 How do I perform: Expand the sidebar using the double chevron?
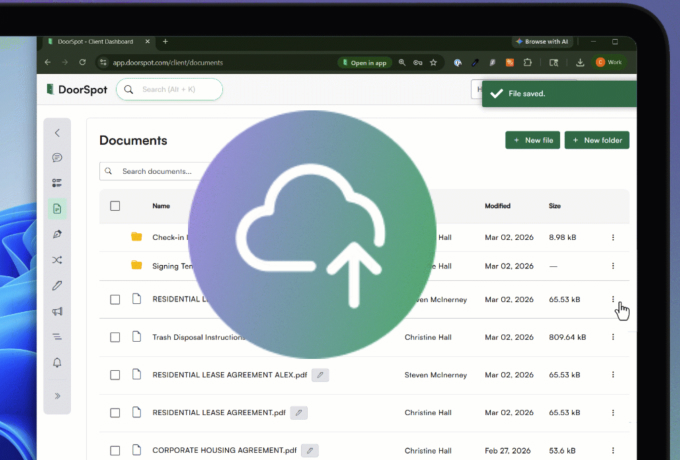(57, 396)
